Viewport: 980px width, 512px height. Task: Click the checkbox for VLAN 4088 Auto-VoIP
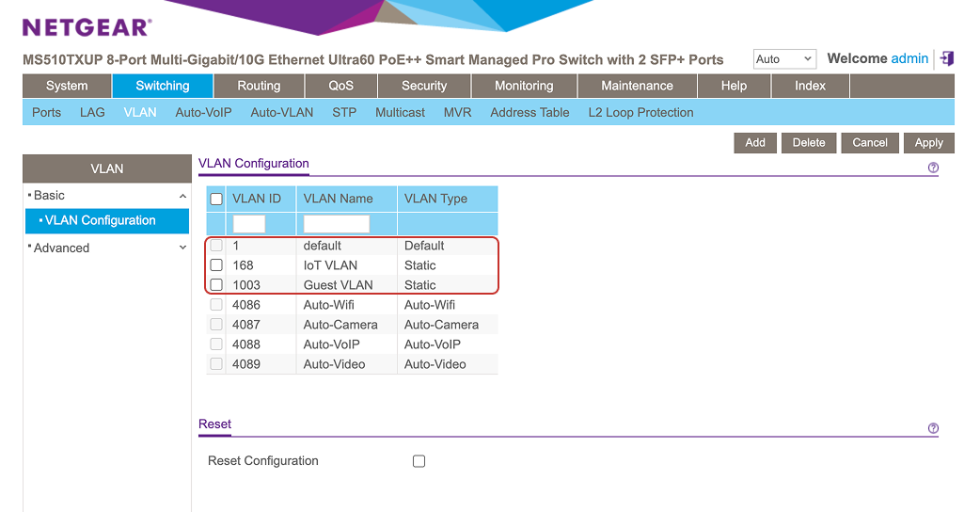(x=216, y=344)
